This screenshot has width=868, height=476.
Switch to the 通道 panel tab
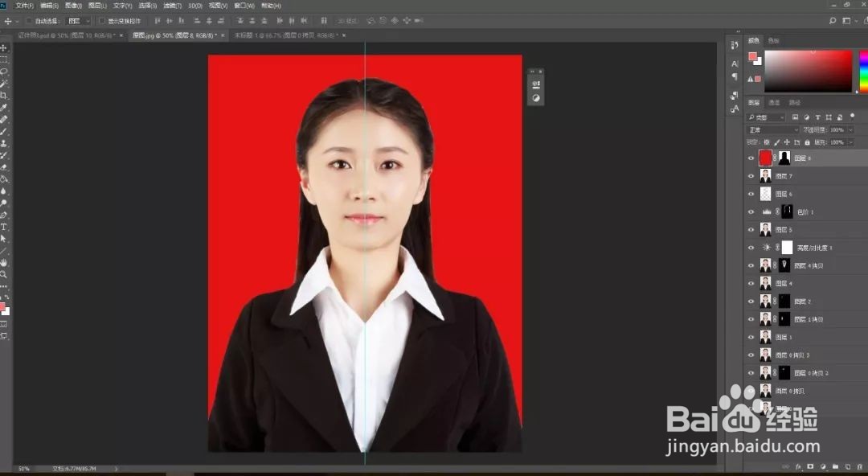click(775, 102)
